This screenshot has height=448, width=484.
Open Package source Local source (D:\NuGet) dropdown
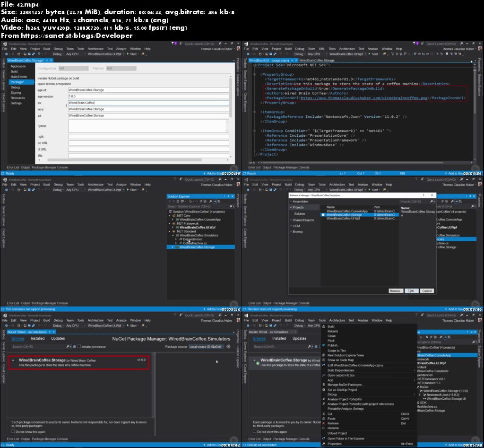click(x=207, y=347)
